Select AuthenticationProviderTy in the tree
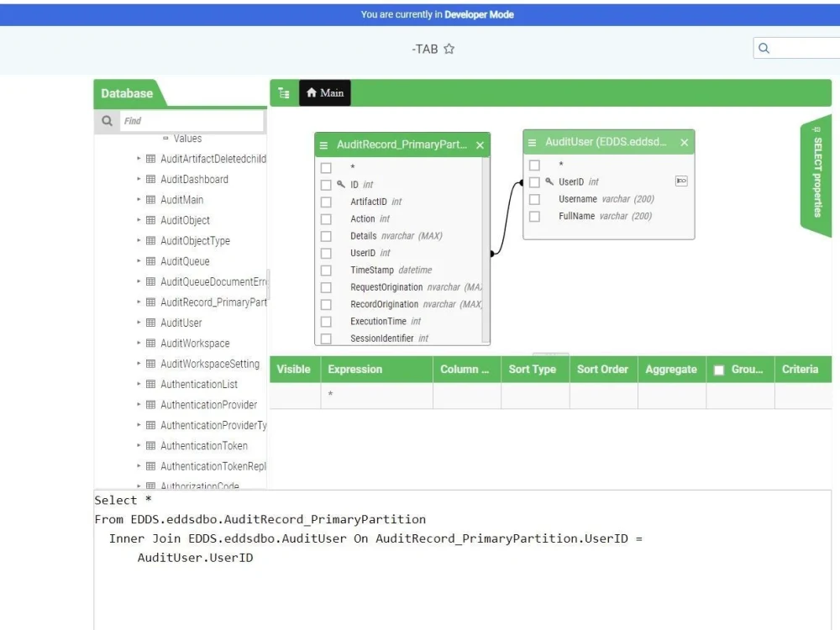The height and width of the screenshot is (630, 840). click(x=213, y=425)
